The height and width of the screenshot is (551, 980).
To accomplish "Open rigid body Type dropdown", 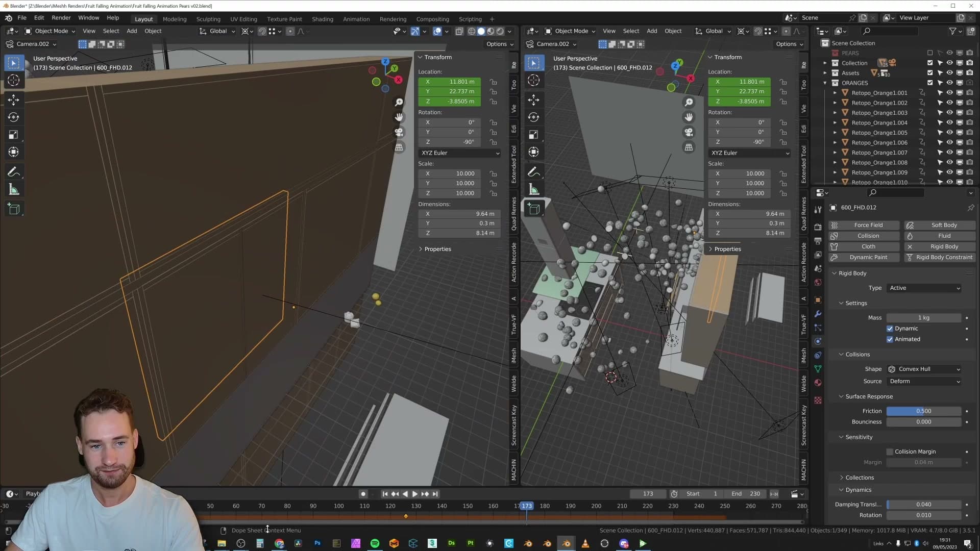I will 924,288.
